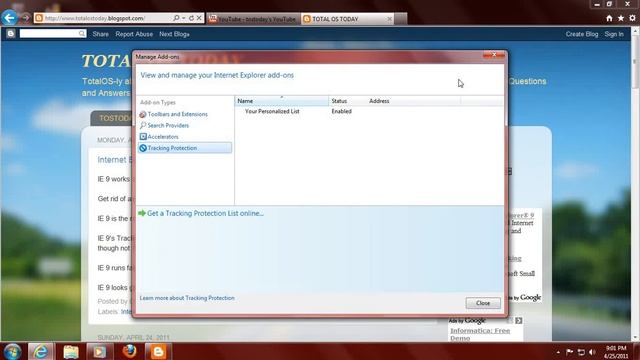Open Favorites star icon
Image resolution: width=640 pixels, height=360 pixels.
click(x=621, y=18)
